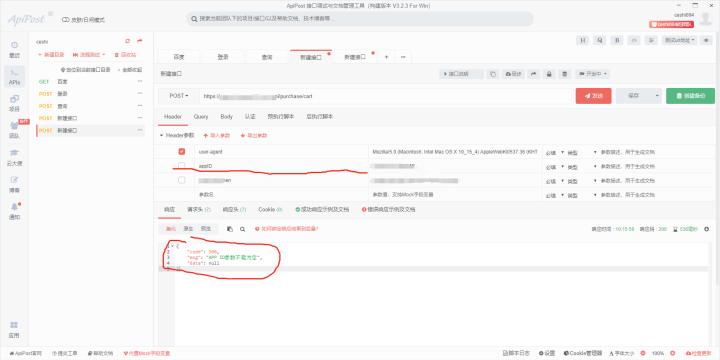Open Cookie管理器 in the status bar
Image resolution: width=720 pixels, height=360 pixels.
tap(582, 353)
